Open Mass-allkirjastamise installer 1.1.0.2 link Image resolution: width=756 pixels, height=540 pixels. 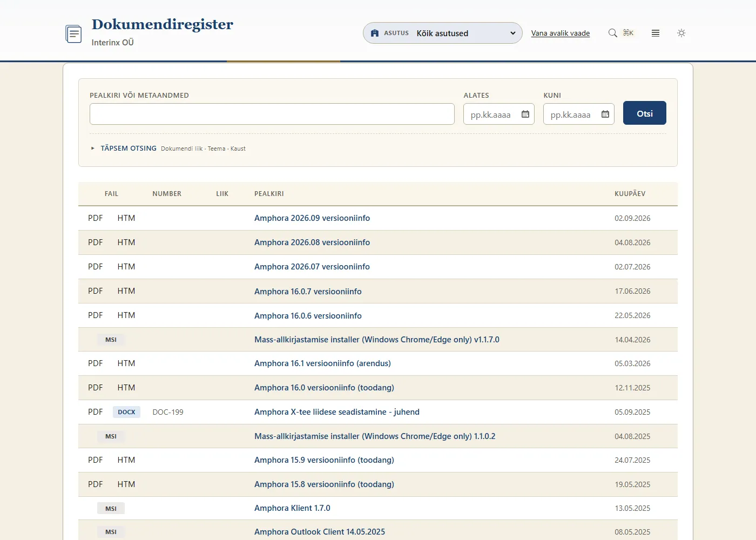375,436
